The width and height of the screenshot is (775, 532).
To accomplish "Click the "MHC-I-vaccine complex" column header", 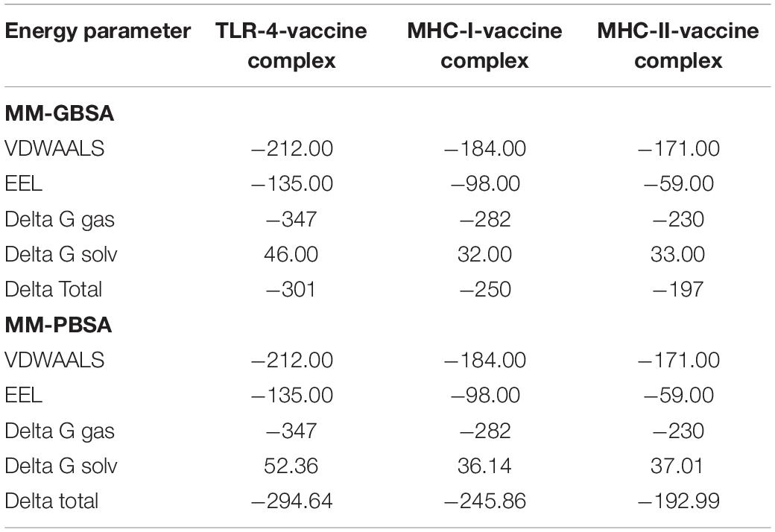I will point(485,45).
